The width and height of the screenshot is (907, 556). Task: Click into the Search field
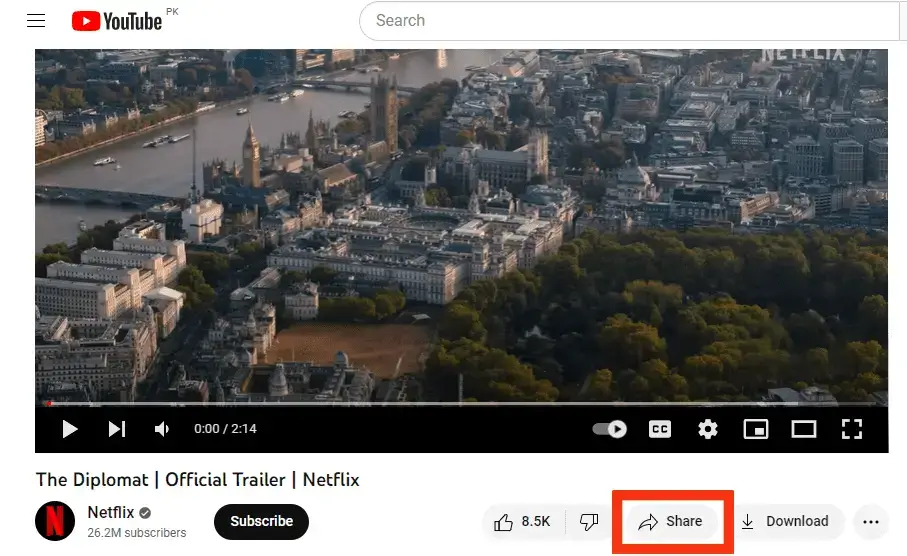[629, 21]
